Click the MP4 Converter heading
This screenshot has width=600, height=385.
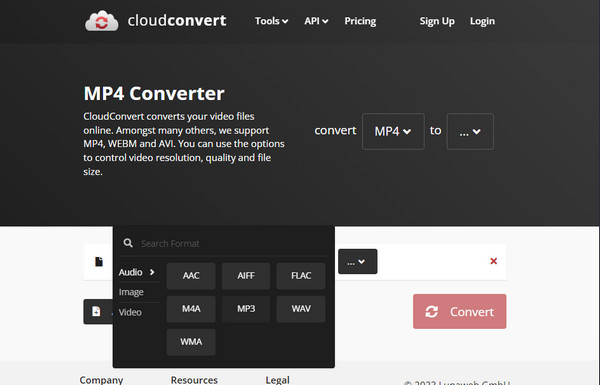154,93
